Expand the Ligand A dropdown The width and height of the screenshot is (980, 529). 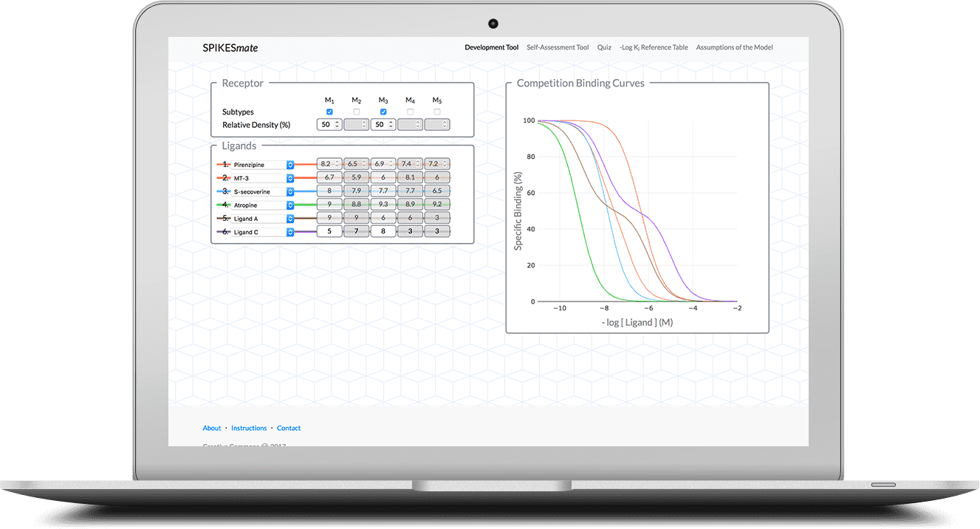[290, 219]
